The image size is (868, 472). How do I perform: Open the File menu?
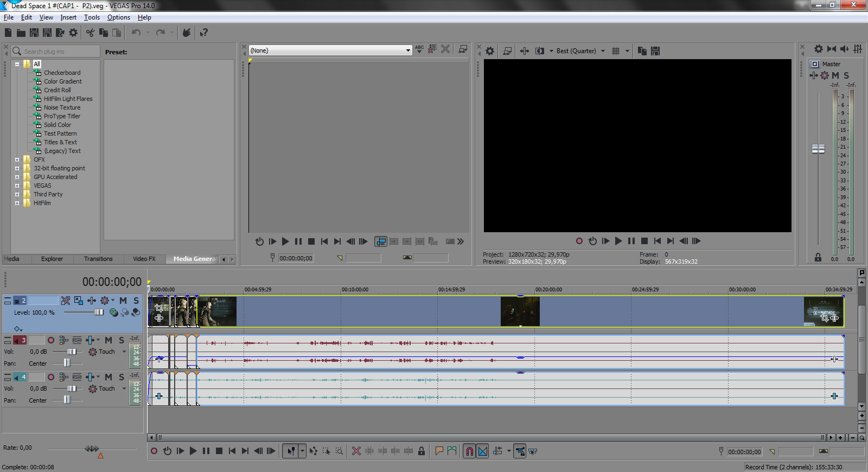point(9,17)
